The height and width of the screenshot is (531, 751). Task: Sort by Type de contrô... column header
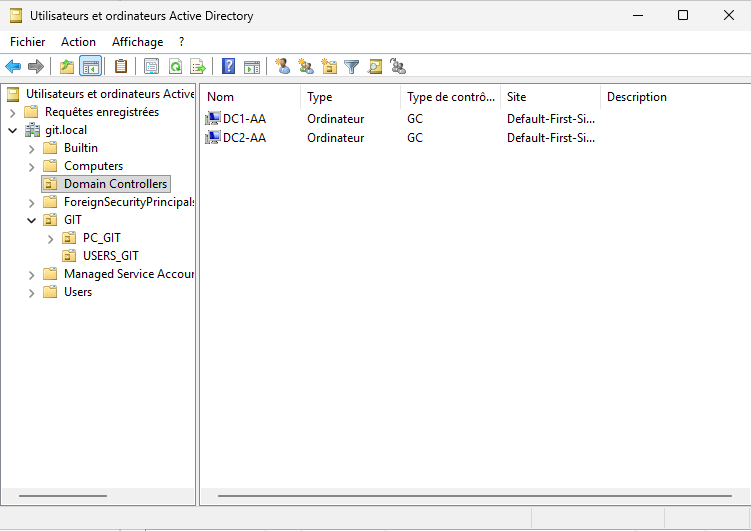pos(451,97)
